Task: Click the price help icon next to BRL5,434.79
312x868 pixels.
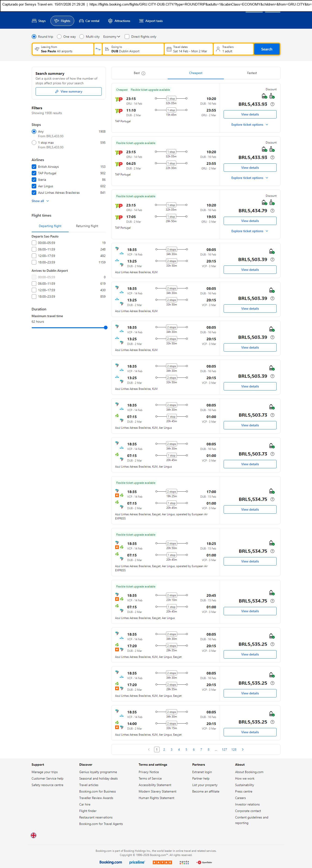Action: pos(272,211)
